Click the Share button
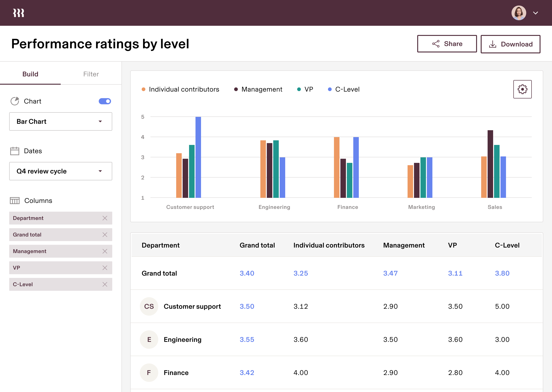The width and height of the screenshot is (552, 392). coord(447,44)
